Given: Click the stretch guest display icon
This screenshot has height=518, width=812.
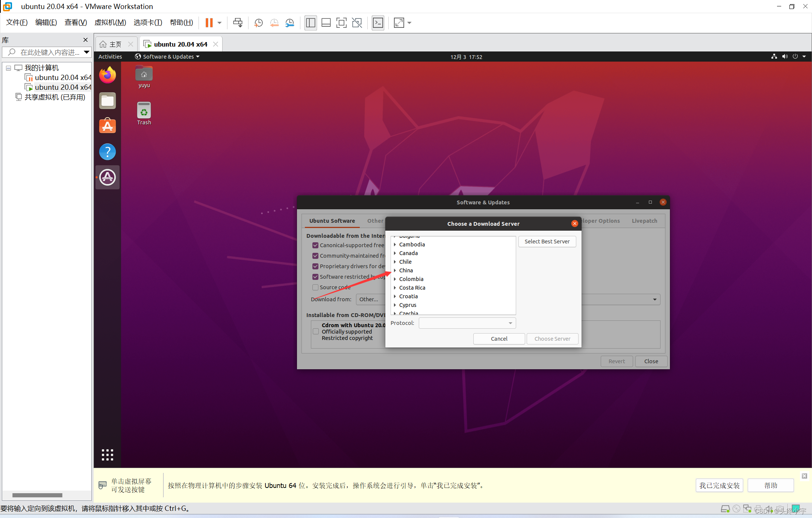Looking at the screenshot, I should 399,23.
